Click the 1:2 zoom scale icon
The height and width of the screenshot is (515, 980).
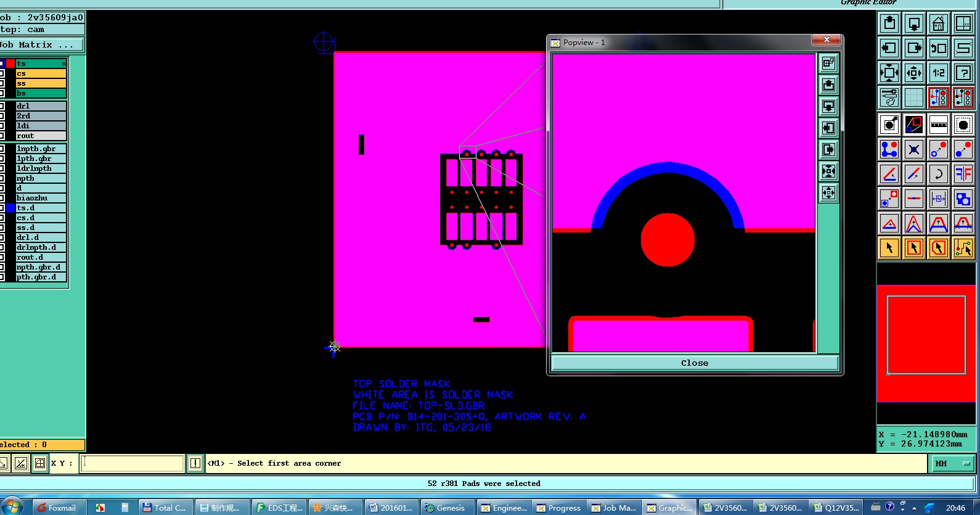(x=939, y=73)
